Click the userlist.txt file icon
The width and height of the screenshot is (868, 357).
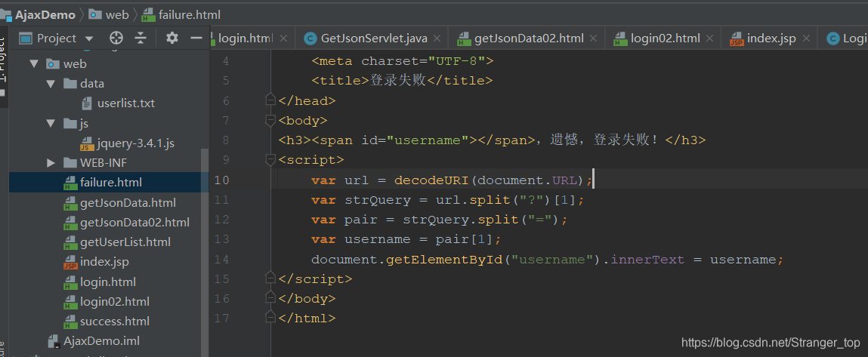pyautogui.click(x=86, y=103)
